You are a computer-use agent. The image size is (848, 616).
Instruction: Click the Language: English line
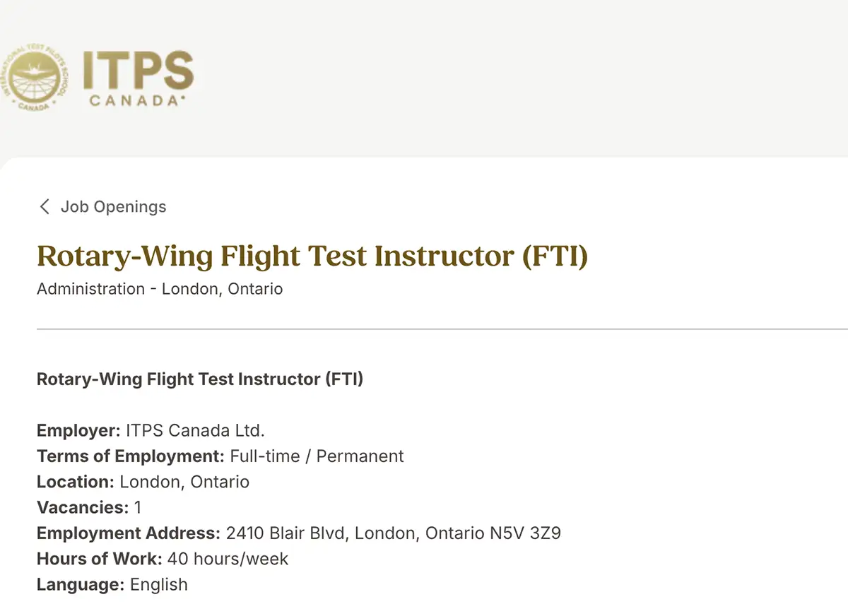pos(112,584)
